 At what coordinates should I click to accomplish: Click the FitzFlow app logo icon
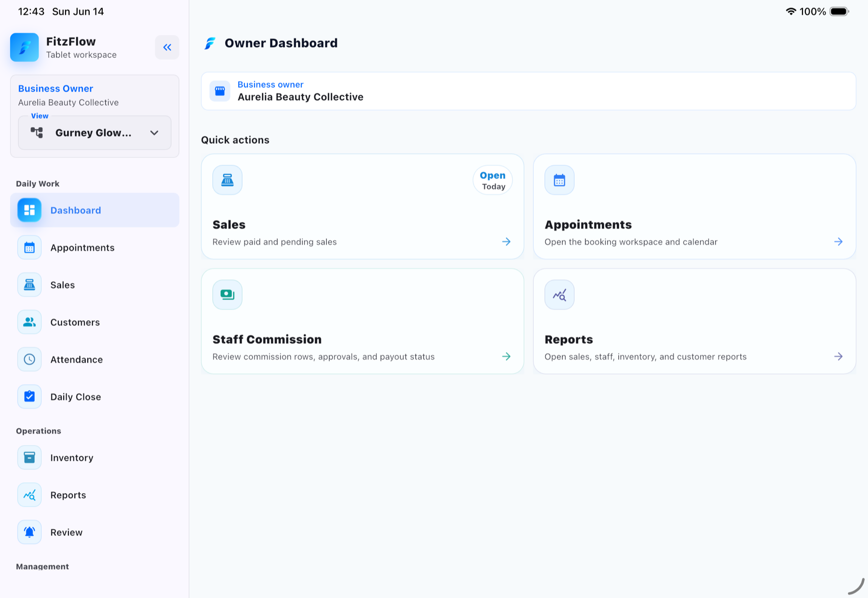[x=25, y=47]
